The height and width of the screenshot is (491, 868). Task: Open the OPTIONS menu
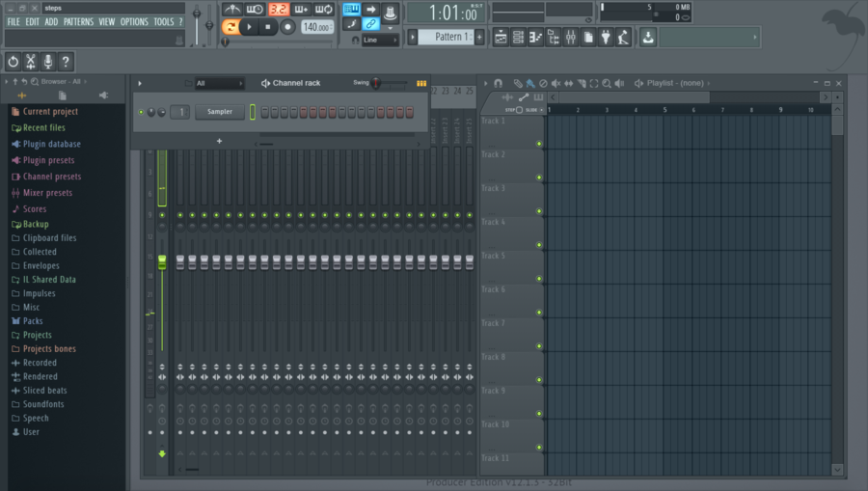coord(134,21)
